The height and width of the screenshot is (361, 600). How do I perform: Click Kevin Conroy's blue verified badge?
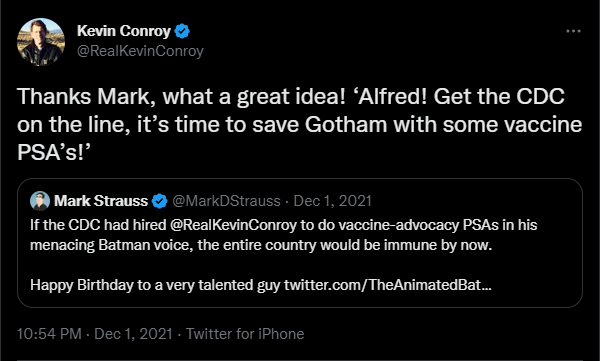click(x=182, y=31)
